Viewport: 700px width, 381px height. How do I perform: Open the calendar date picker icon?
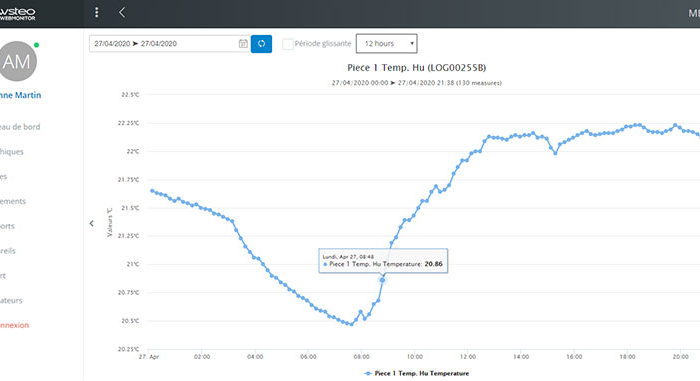(x=243, y=44)
